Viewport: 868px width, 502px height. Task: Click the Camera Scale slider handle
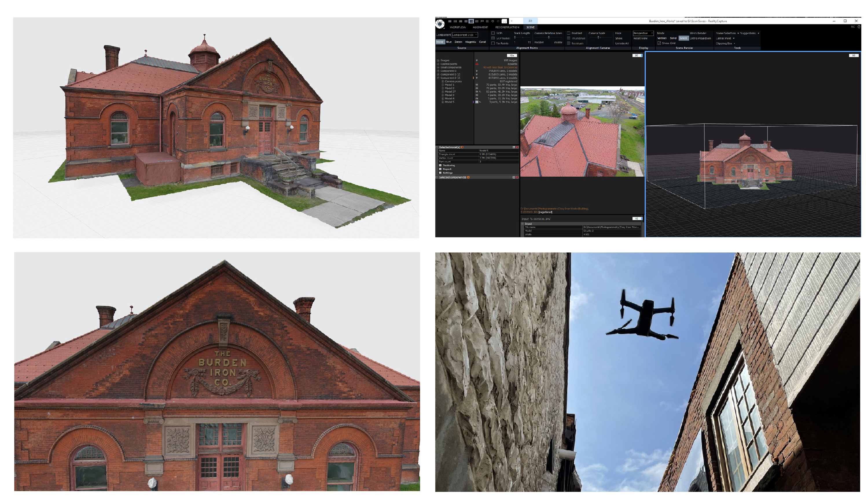pyautogui.click(x=598, y=38)
